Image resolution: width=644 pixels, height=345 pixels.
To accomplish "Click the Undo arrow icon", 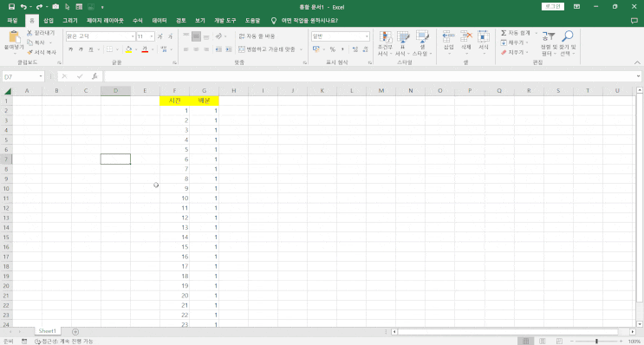I will (23, 7).
